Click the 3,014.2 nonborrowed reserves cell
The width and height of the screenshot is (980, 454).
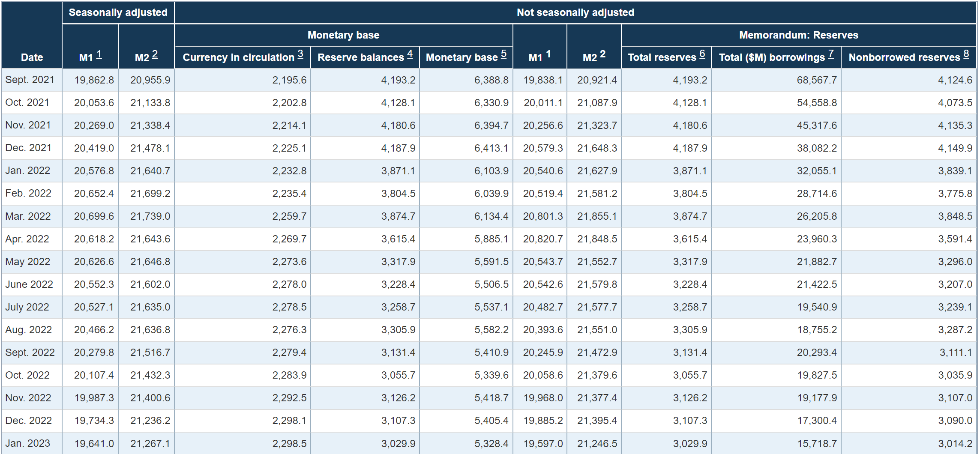tap(955, 444)
